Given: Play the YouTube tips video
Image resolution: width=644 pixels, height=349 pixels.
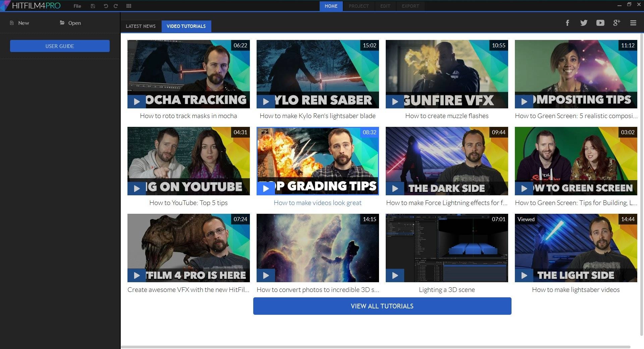Looking at the screenshot, I should click(x=137, y=188).
